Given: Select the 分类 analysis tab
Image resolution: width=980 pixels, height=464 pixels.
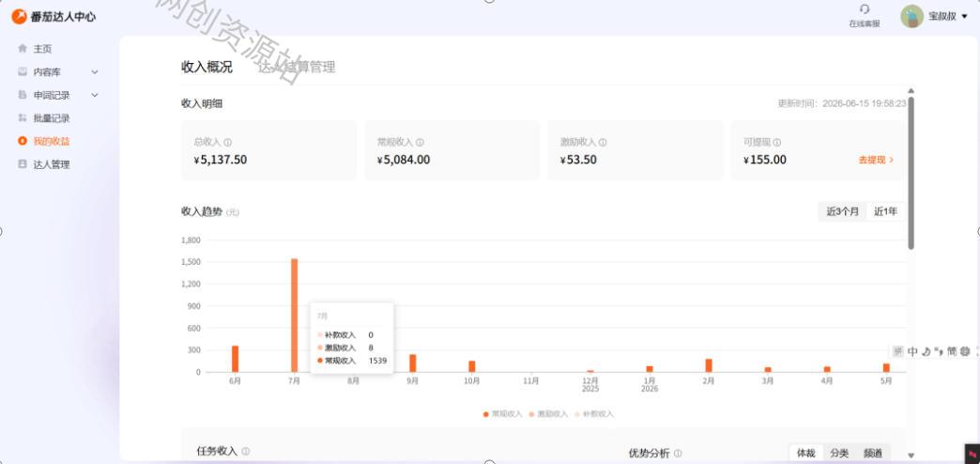Looking at the screenshot, I should [839, 454].
